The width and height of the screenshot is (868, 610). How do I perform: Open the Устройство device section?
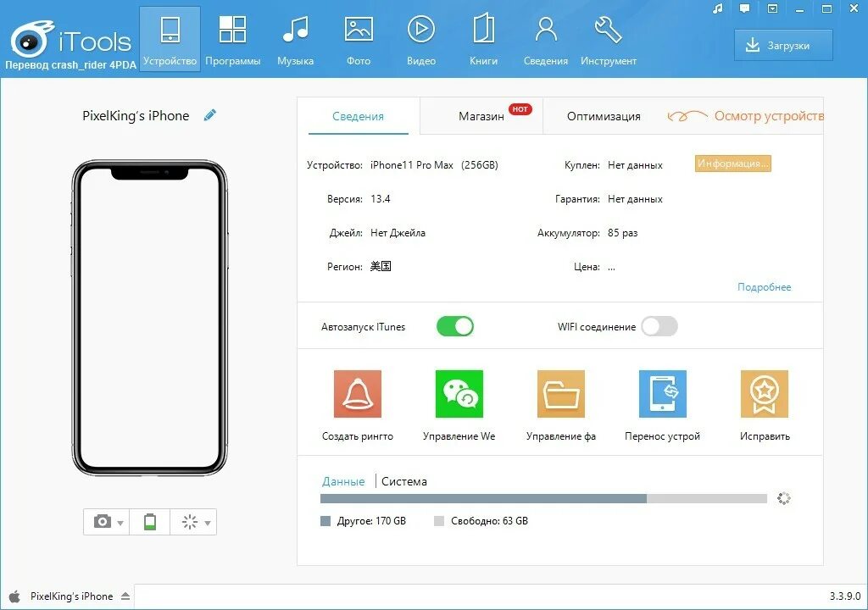170,40
